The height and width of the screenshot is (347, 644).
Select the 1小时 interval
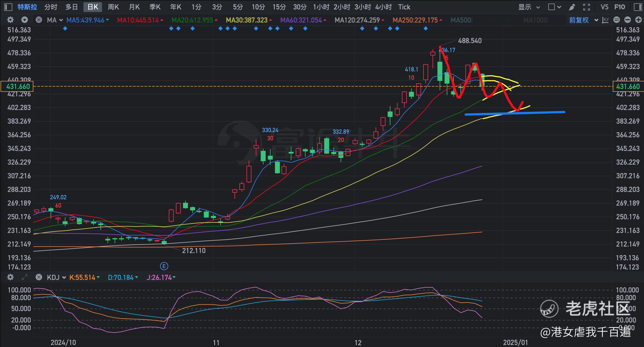(321, 7)
